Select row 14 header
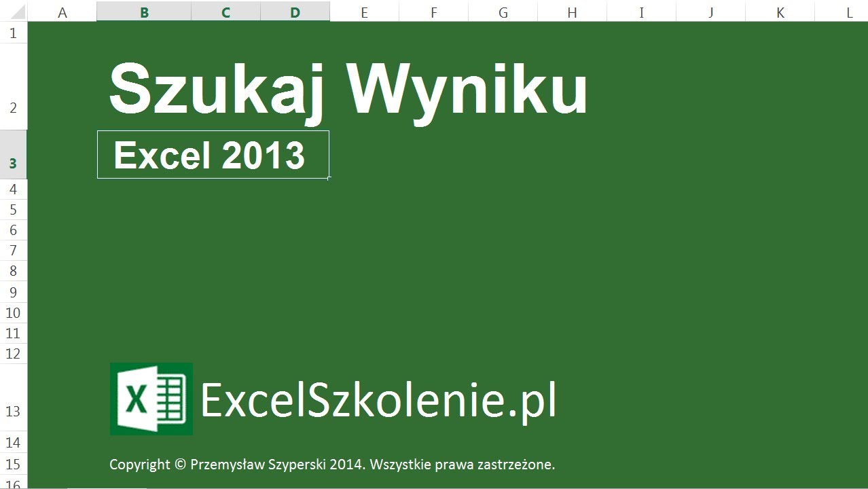Viewport: 868px width, 489px height. point(14,443)
